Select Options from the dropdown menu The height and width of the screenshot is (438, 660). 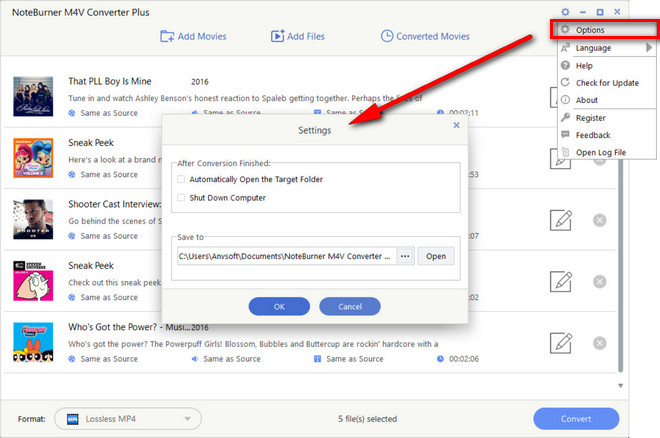[x=604, y=30]
